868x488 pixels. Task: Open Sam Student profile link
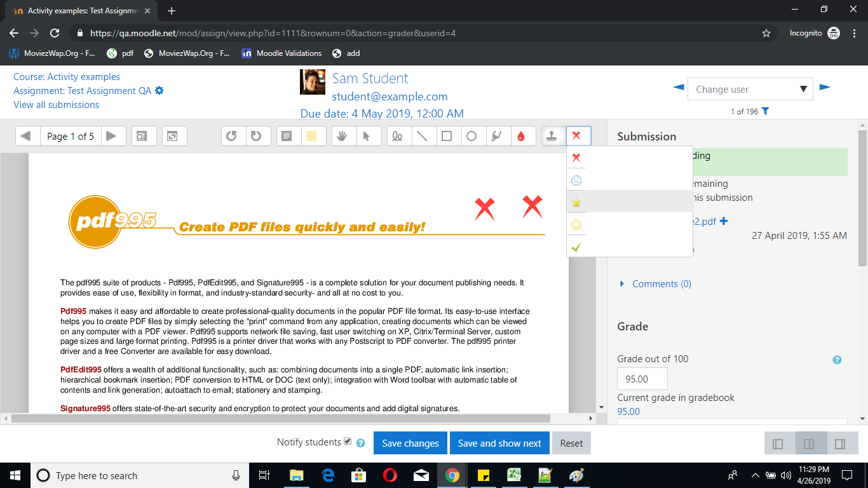point(370,78)
